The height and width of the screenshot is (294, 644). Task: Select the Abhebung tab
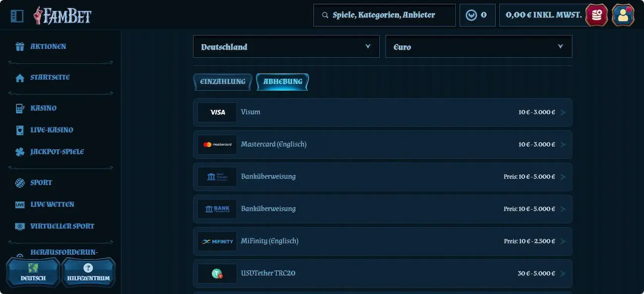(282, 82)
